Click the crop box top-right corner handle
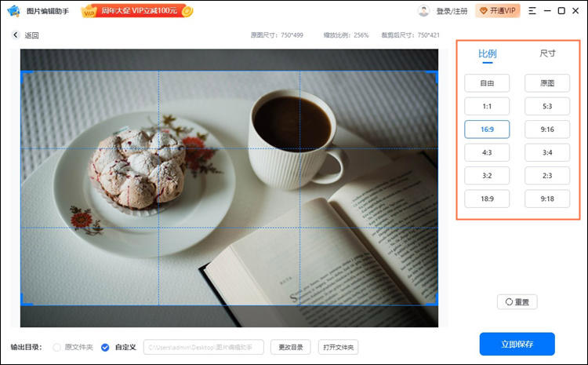 (x=435, y=74)
